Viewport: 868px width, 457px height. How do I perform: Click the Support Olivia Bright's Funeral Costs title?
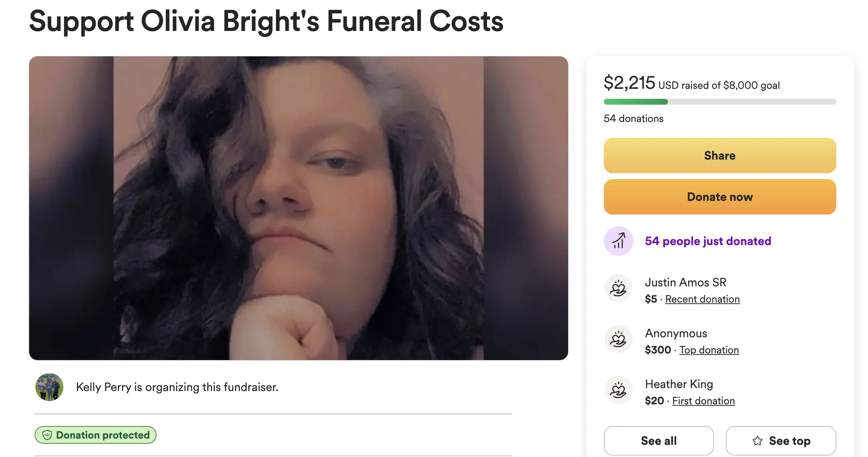tap(266, 21)
